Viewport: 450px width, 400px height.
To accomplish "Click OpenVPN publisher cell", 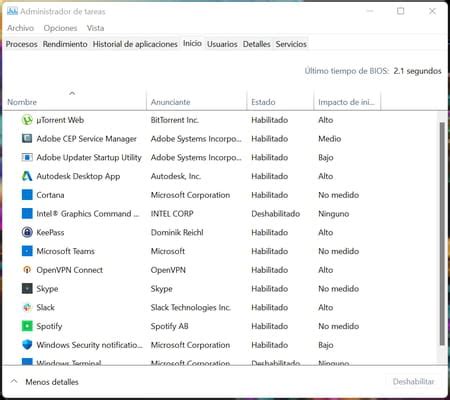I will [x=168, y=270].
